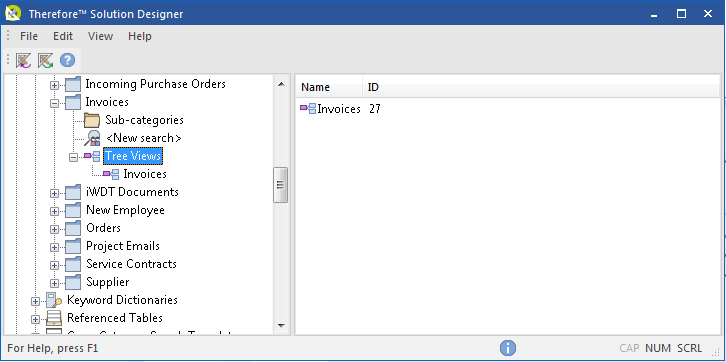Expand the Supplier node
Viewport: 726px width, 362px height.
point(55,284)
